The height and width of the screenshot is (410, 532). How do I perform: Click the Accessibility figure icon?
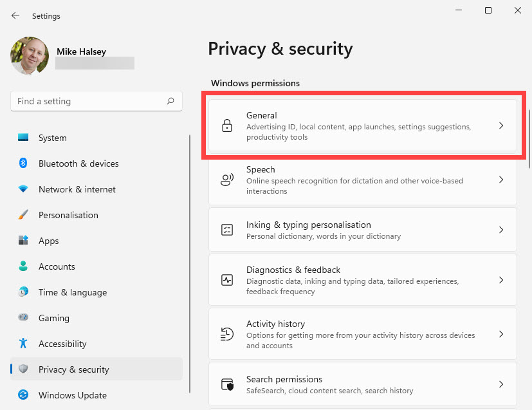[23, 343]
